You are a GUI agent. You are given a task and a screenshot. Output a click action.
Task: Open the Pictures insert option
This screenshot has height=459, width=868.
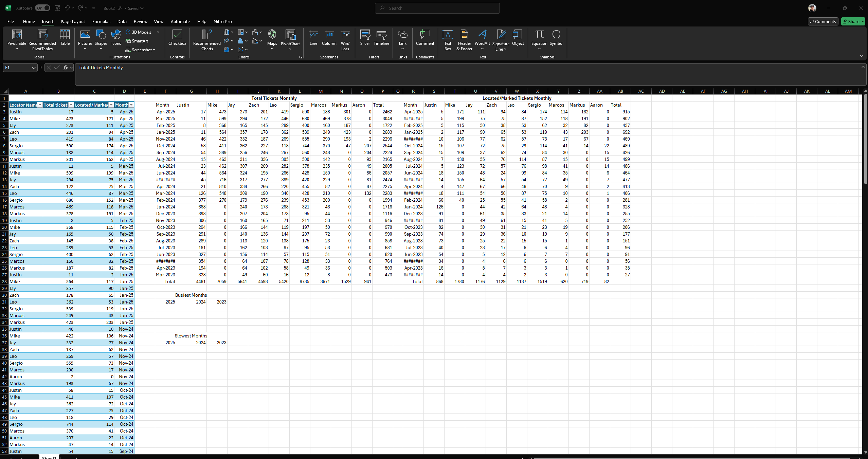pyautogui.click(x=85, y=40)
